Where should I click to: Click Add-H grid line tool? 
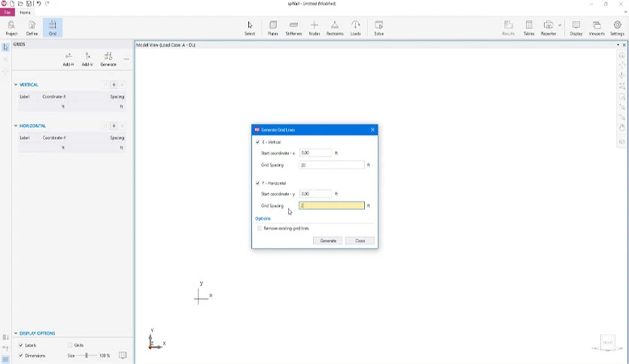tap(68, 59)
